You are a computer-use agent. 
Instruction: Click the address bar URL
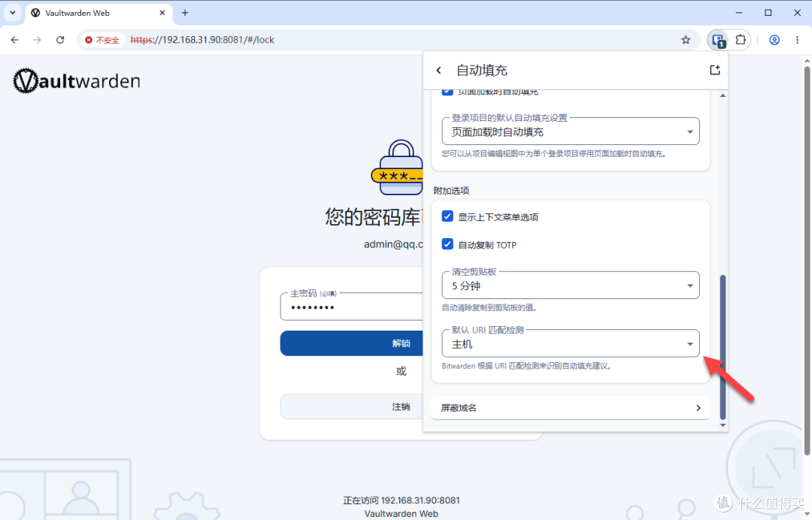pyautogui.click(x=202, y=40)
